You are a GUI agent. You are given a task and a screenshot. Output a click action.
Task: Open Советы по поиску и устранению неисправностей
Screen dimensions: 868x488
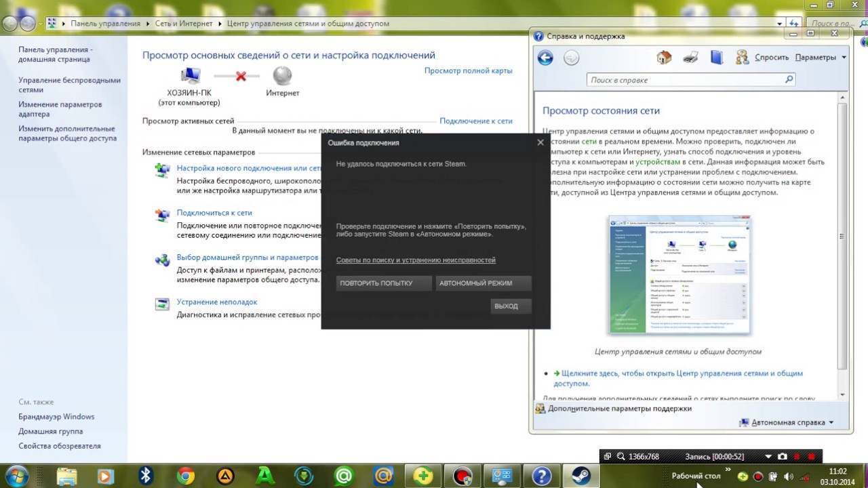(x=416, y=260)
